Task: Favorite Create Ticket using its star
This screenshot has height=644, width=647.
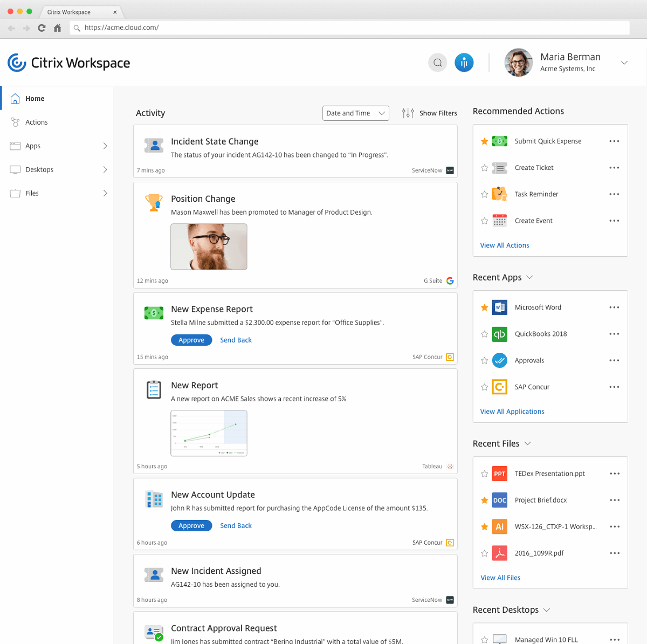Action: coord(484,168)
